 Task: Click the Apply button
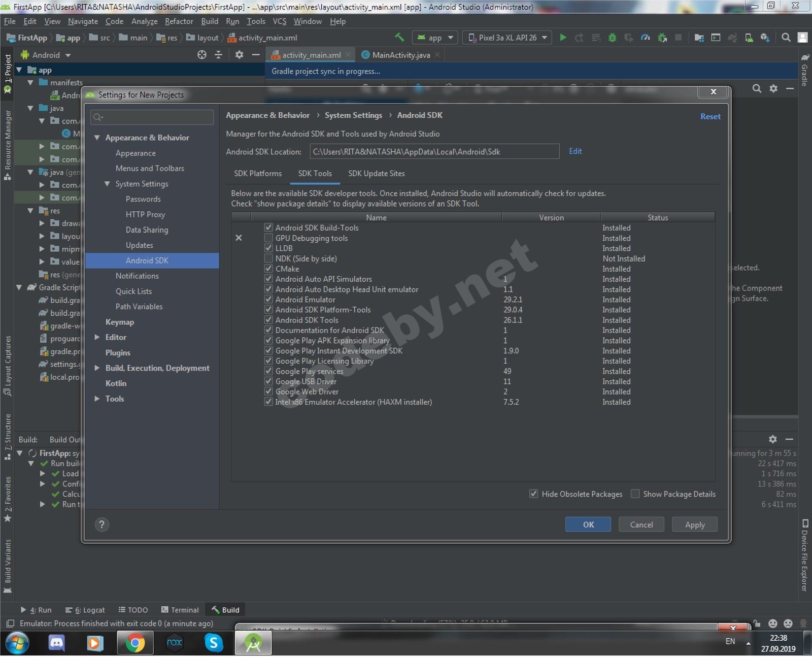(695, 524)
